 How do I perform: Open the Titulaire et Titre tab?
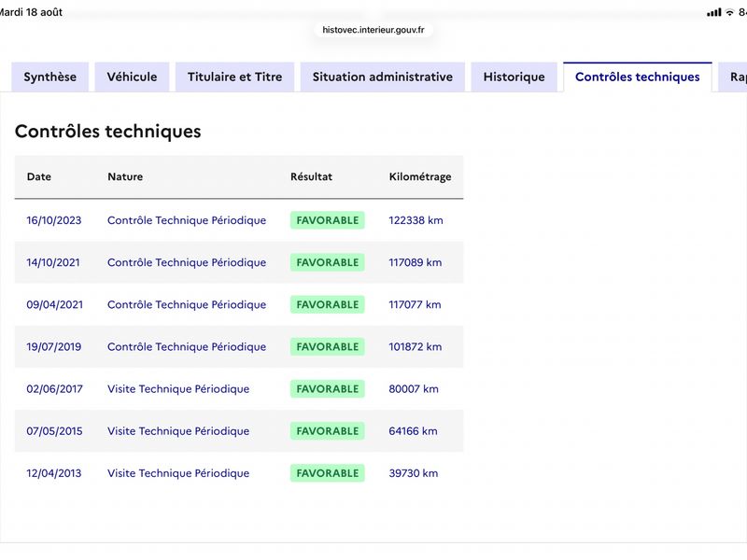[x=235, y=77]
